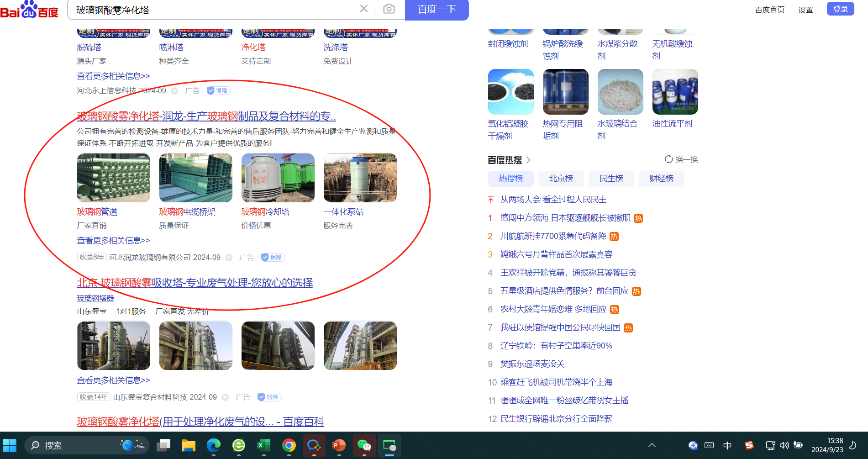Screen dimensions: 868x459
Task: Open pinned topic 从两场大会 看全过程人民民主
Action: [x=553, y=200]
